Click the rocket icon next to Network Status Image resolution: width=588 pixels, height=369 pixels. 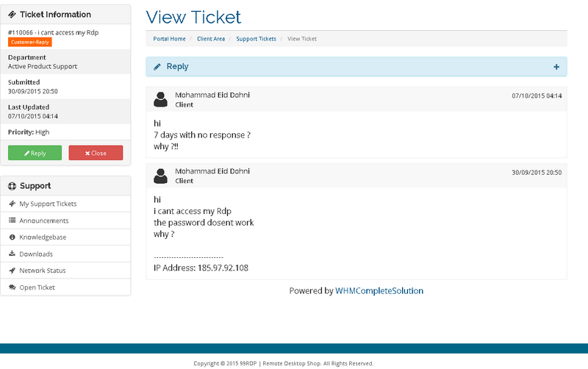12,271
